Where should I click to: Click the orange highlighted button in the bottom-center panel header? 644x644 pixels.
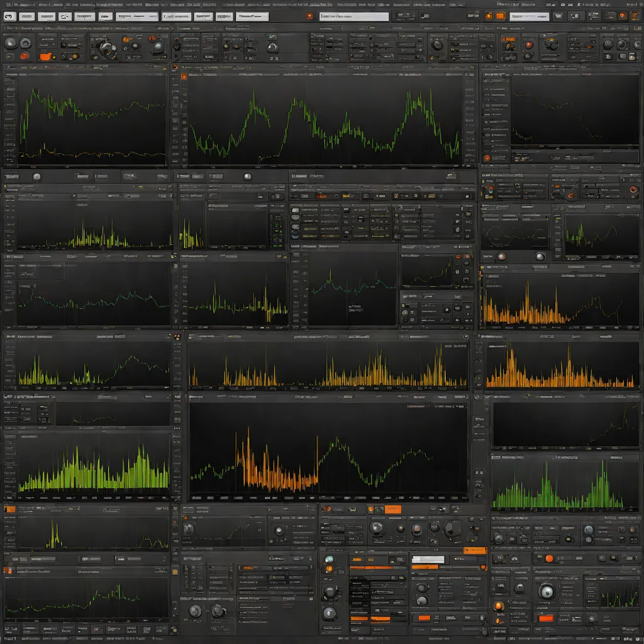tap(392, 509)
